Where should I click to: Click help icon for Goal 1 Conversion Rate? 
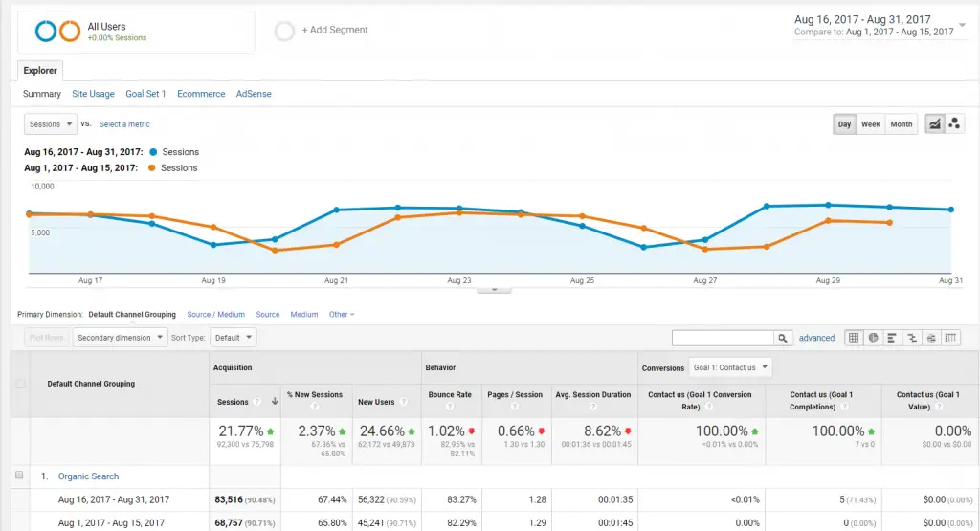[x=709, y=407]
